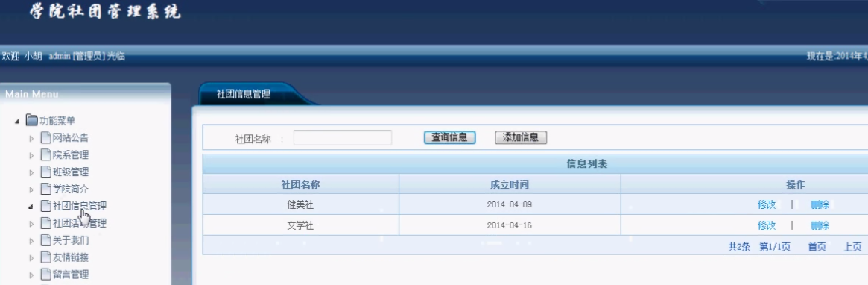Viewport: 868px width, 285px height.
Task: Click the page icon beside 学院简介
Action: click(46, 190)
